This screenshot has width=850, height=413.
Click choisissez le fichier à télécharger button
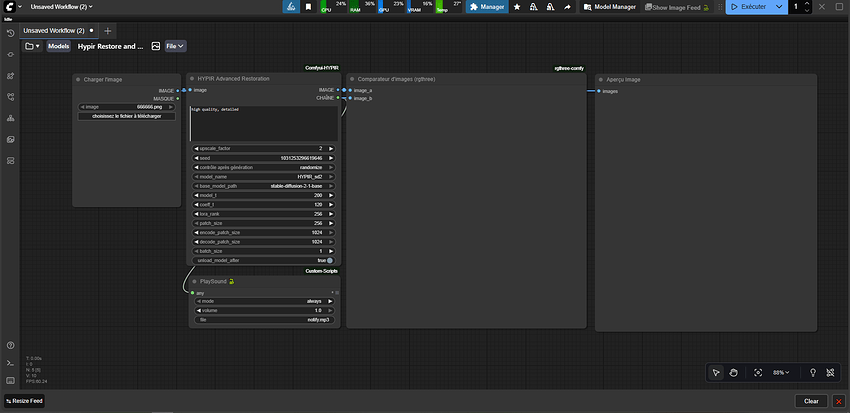click(127, 116)
